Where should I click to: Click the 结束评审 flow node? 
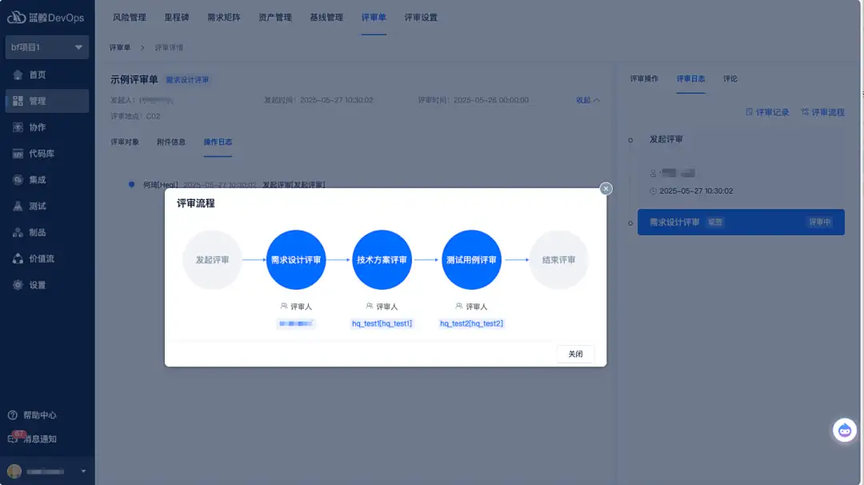559,260
